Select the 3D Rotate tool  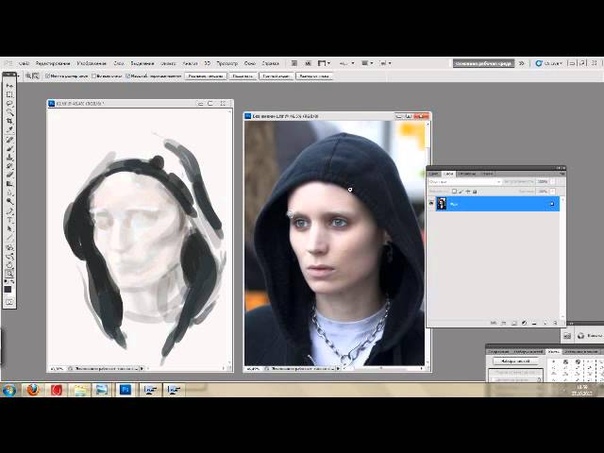[x=9, y=248]
